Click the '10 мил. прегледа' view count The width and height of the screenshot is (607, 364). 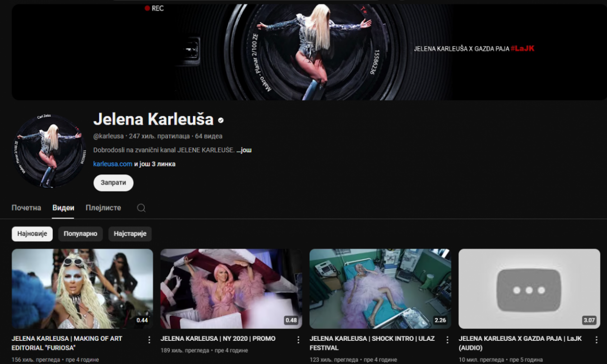pos(482,360)
